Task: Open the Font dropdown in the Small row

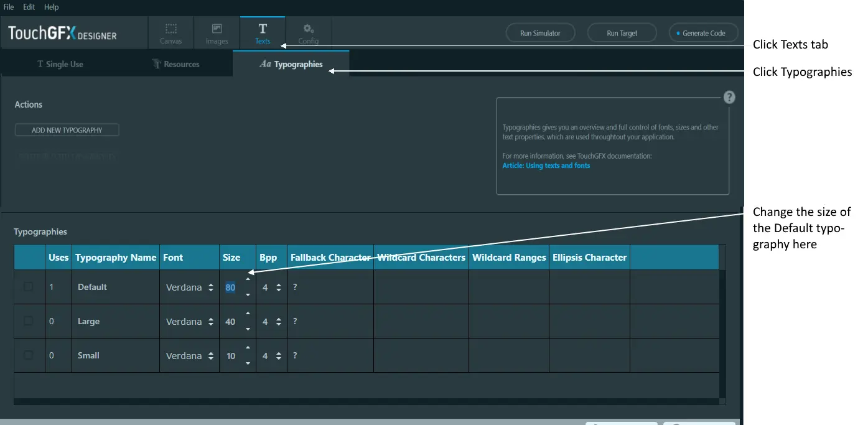Action: point(190,356)
